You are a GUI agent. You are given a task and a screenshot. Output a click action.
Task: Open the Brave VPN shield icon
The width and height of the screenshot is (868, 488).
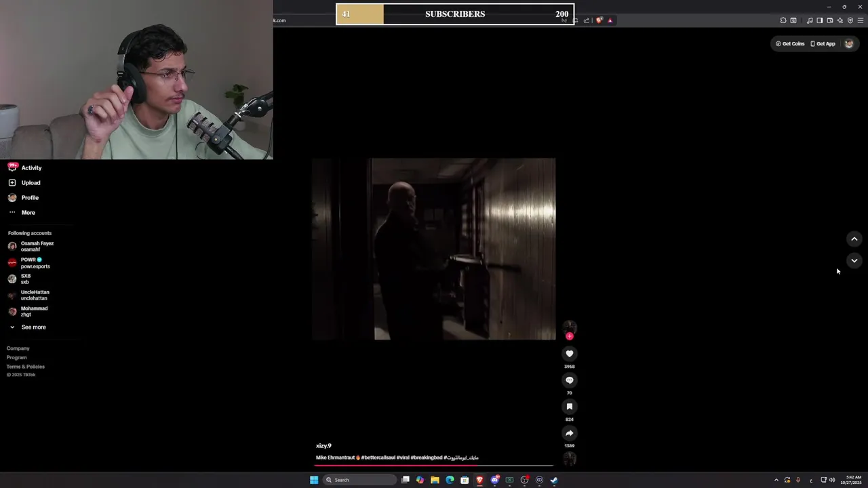click(x=850, y=20)
